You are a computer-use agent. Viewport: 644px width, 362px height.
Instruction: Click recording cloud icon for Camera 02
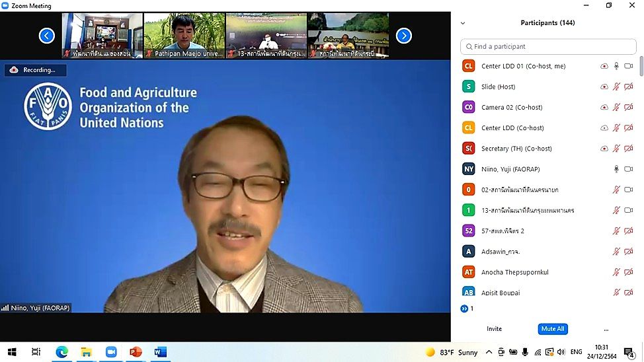point(604,107)
